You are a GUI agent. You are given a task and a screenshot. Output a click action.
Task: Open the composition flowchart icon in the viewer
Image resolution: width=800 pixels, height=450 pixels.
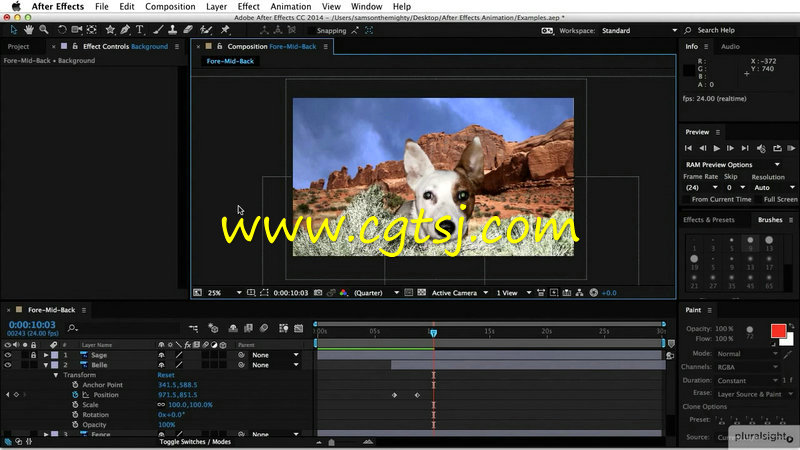point(580,293)
